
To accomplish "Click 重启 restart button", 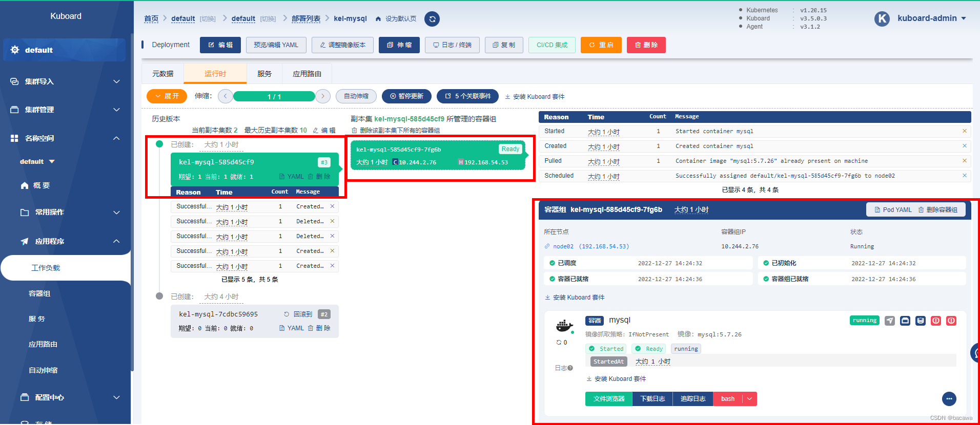I will pyautogui.click(x=601, y=45).
